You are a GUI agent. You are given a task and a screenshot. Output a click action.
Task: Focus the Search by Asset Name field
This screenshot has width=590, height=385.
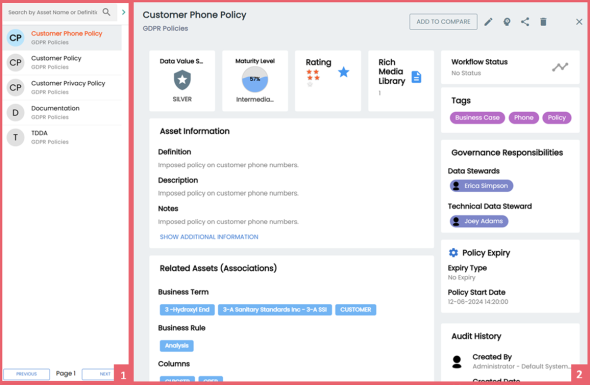coord(53,12)
